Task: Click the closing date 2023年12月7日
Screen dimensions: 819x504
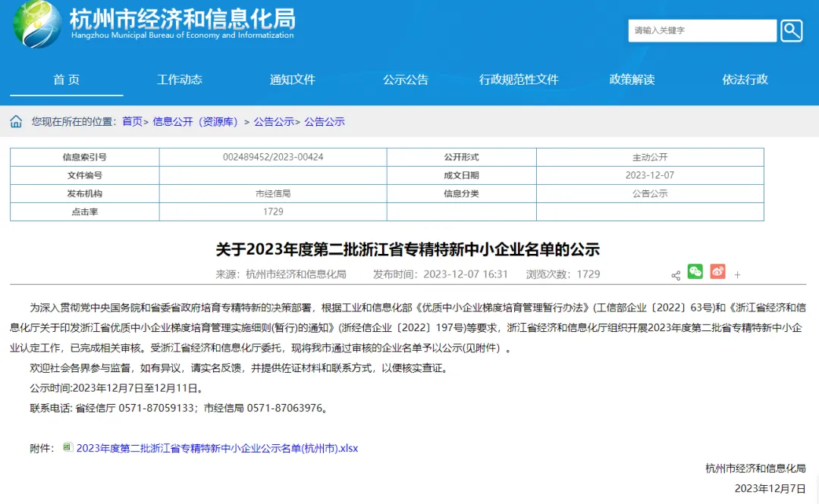Action: point(770,488)
